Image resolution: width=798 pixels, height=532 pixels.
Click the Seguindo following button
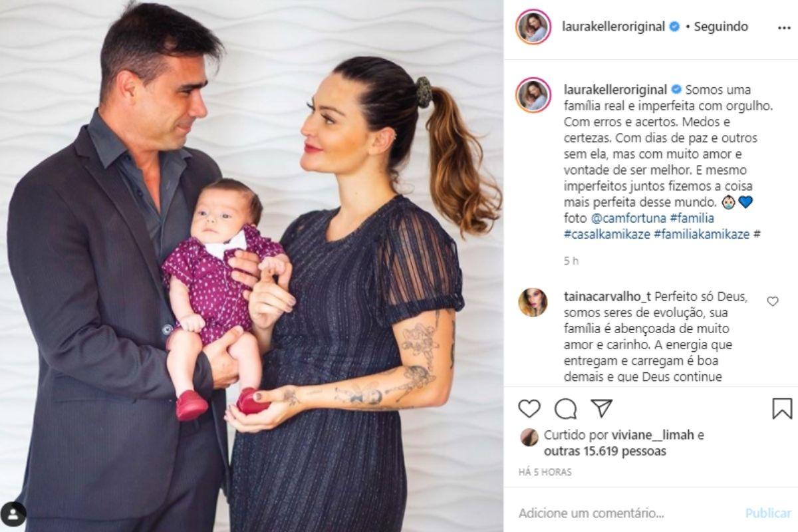pos(721,27)
